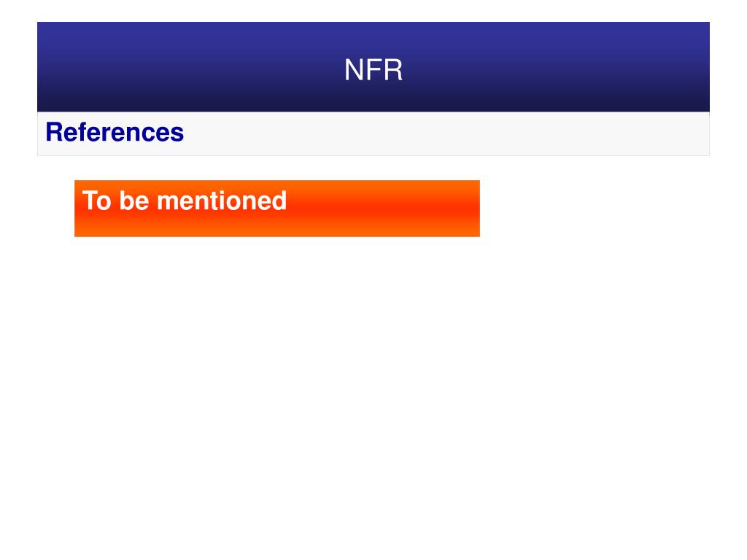The image size is (747, 560).
Task: Click the To be mentioned block title
Action: (185, 201)
